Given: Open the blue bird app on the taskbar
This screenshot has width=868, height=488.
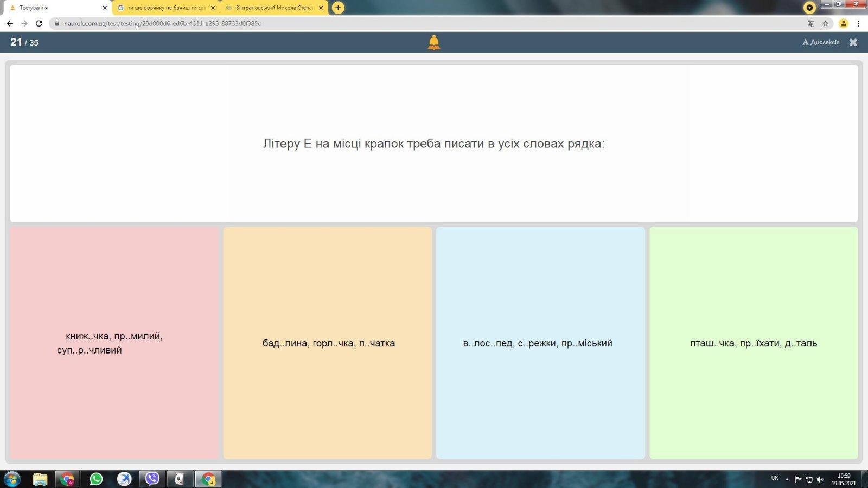Looking at the screenshot, I should click(x=124, y=479).
